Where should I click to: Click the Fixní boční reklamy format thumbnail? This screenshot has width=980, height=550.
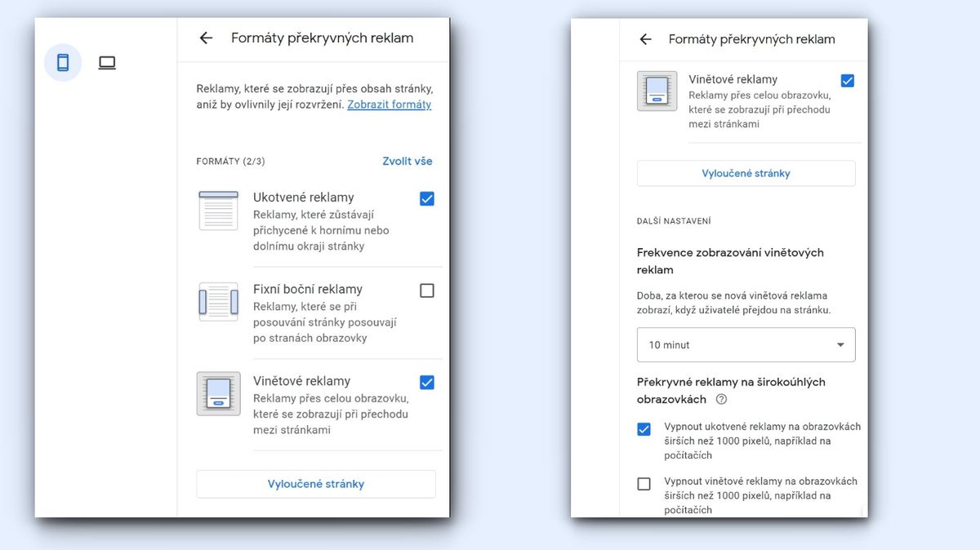(218, 303)
